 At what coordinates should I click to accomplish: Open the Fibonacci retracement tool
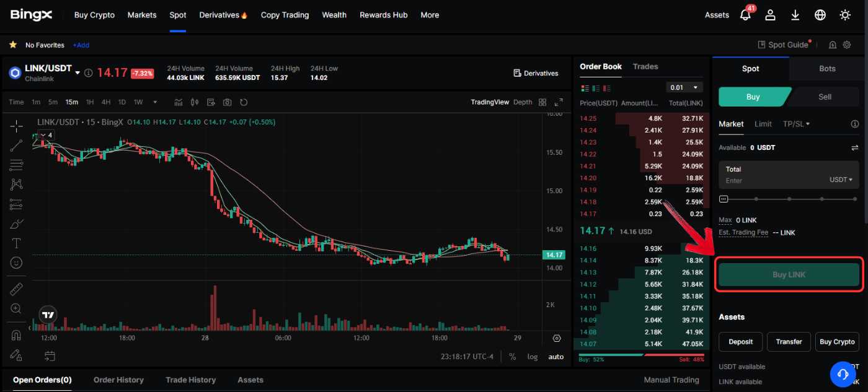click(16, 165)
